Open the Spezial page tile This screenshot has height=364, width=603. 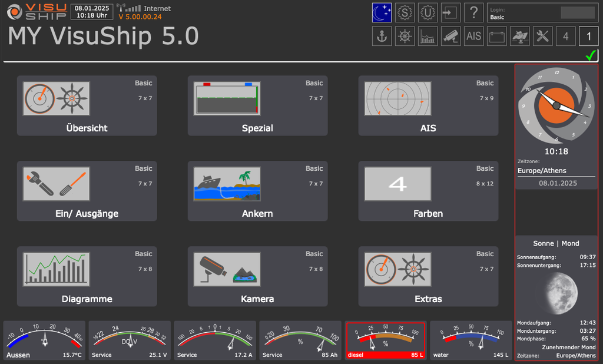point(258,105)
